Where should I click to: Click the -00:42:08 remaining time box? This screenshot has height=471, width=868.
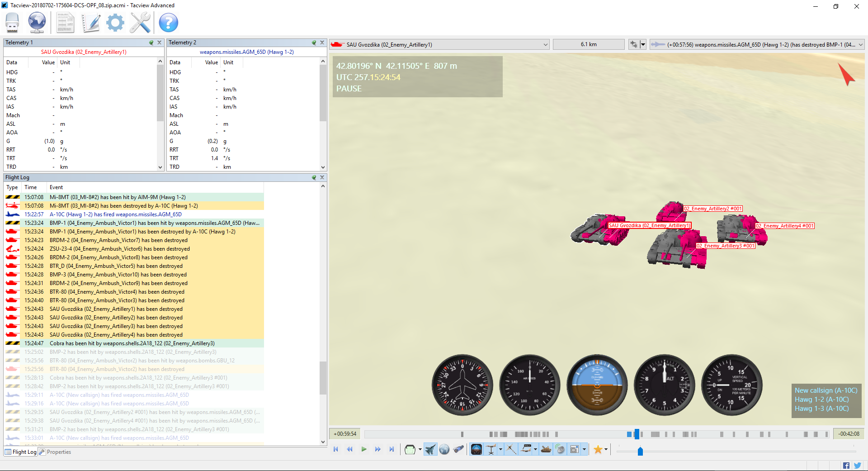849,434
